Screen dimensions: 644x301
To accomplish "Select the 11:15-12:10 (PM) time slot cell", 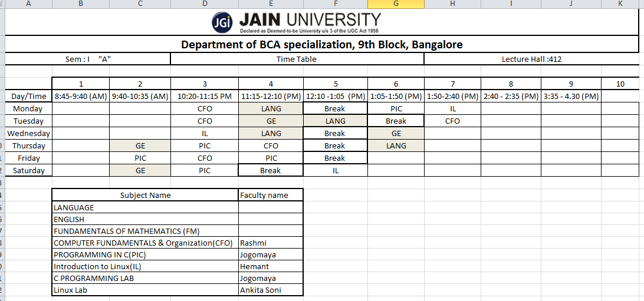I will (x=271, y=97).
